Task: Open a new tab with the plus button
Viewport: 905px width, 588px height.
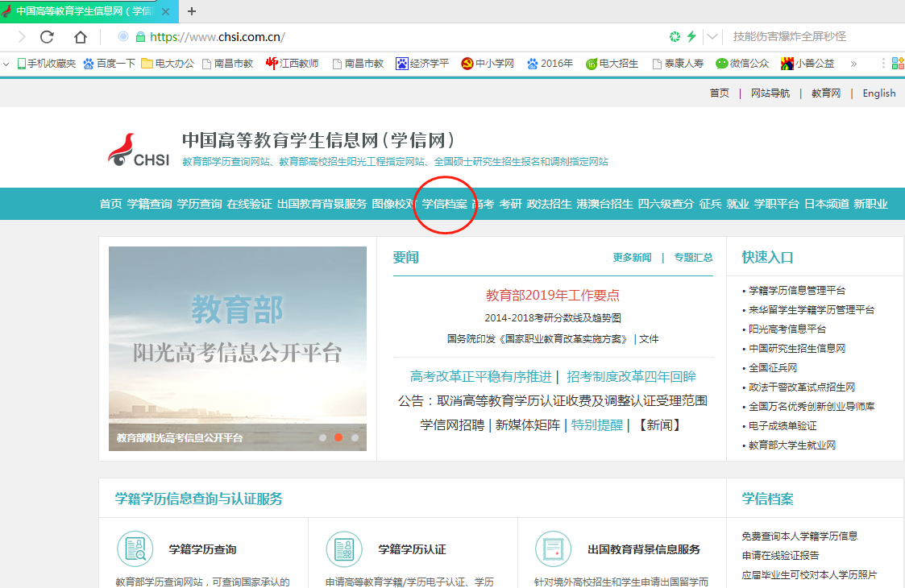Action: click(192, 10)
